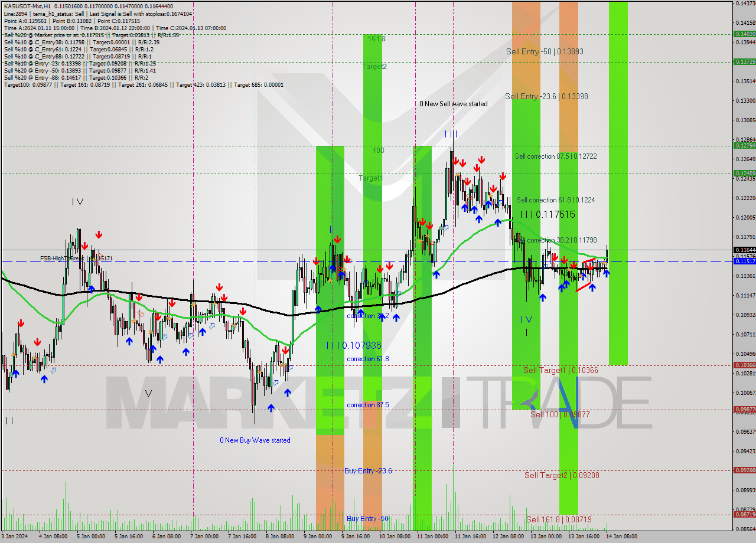Click the '11 Jan 00:00' time axis label
This screenshot has height=543, width=756.
click(x=432, y=537)
